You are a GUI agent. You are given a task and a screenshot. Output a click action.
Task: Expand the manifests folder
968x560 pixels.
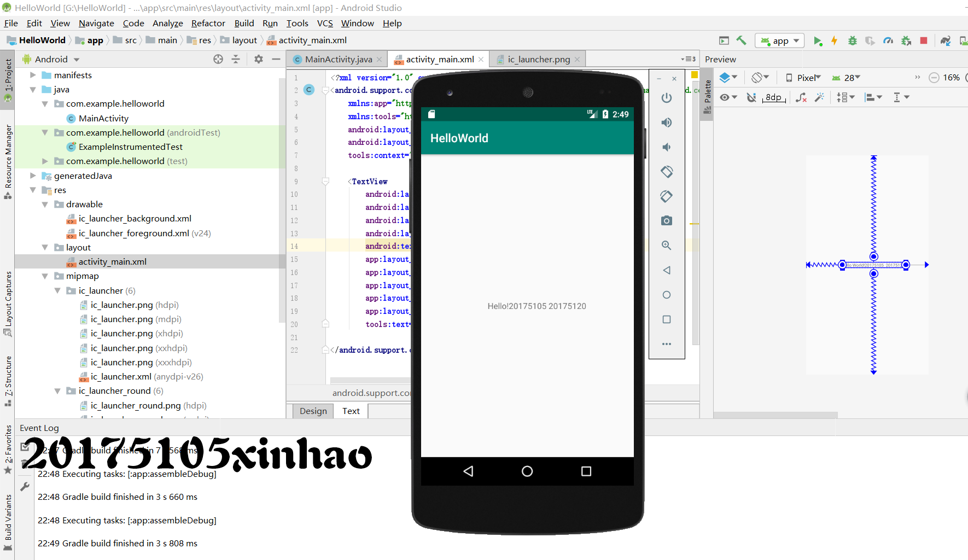pos(33,75)
